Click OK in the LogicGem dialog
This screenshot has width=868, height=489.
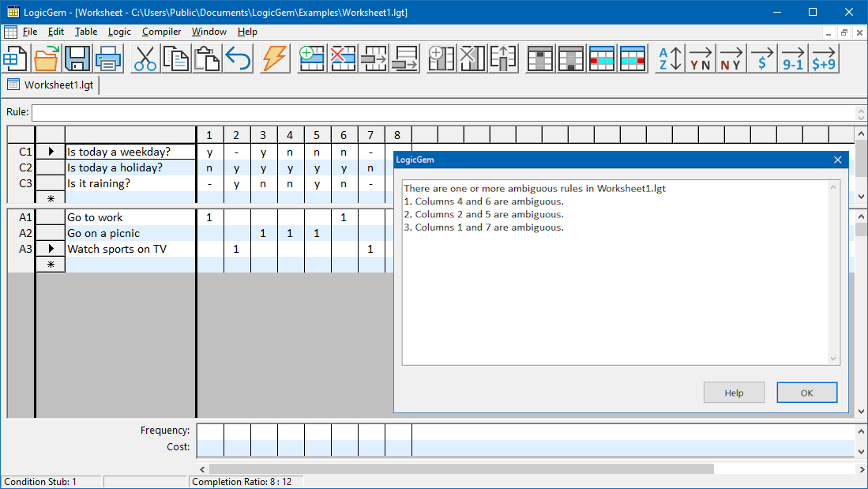click(x=806, y=393)
